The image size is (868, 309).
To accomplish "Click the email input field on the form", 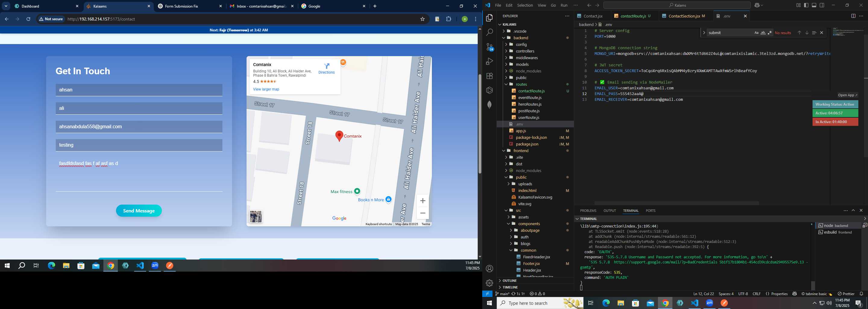I will (139, 127).
